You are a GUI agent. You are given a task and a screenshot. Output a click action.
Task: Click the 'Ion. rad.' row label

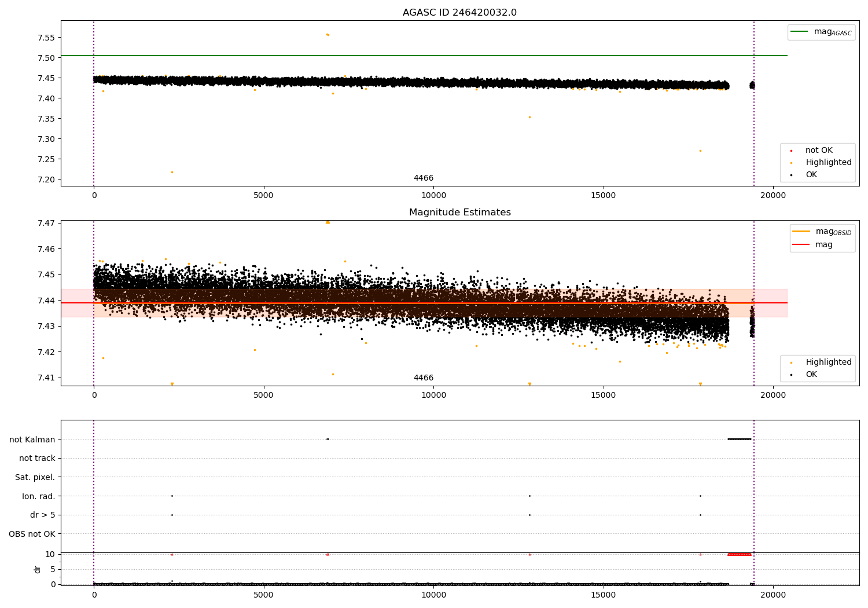click(x=39, y=496)
